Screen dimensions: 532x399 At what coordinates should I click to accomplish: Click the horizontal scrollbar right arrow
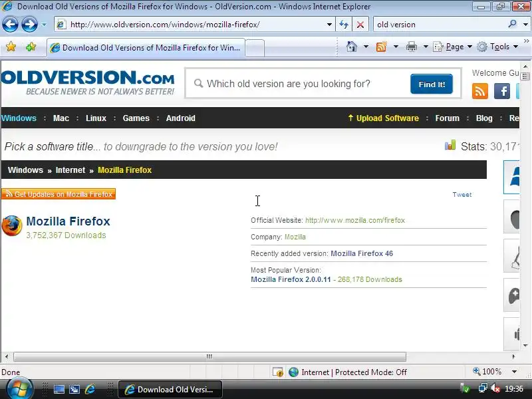(x=513, y=356)
